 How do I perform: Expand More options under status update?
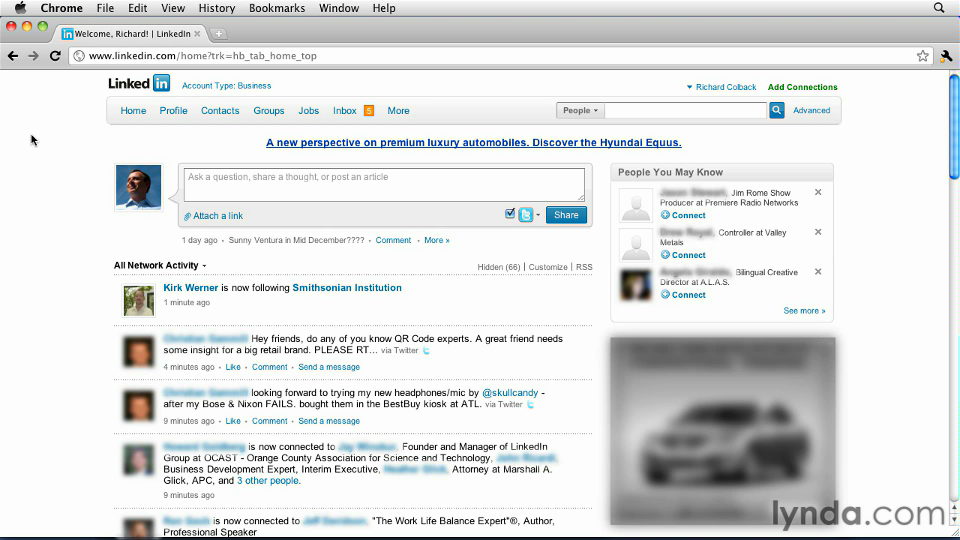[x=437, y=240]
